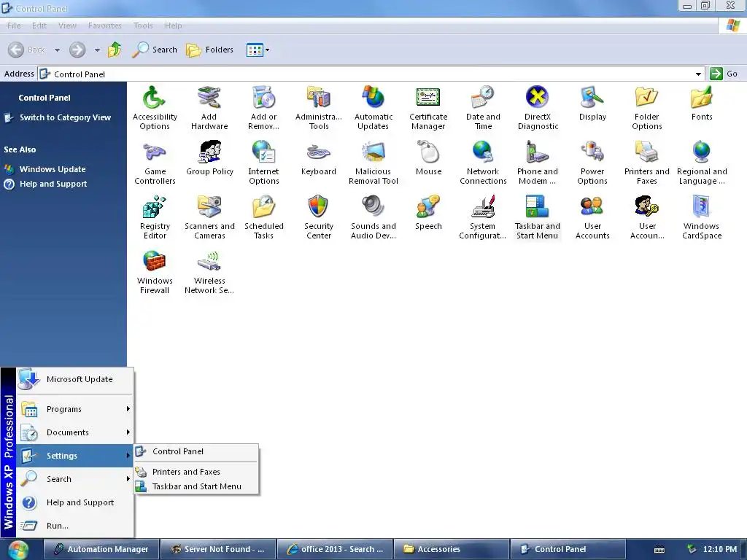Open Taskbar and Start Menu icon in window
Screen dimensions: 747x560
[x=538, y=217]
